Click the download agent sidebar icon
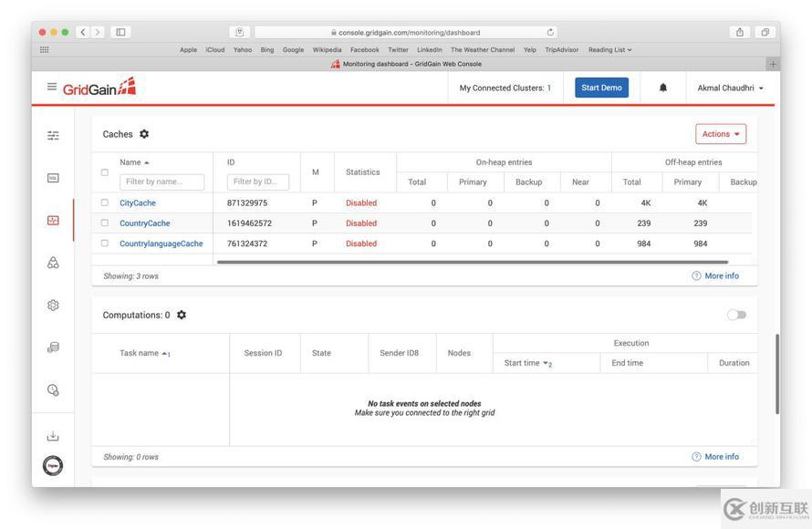The height and width of the screenshot is (529, 812). 53,436
